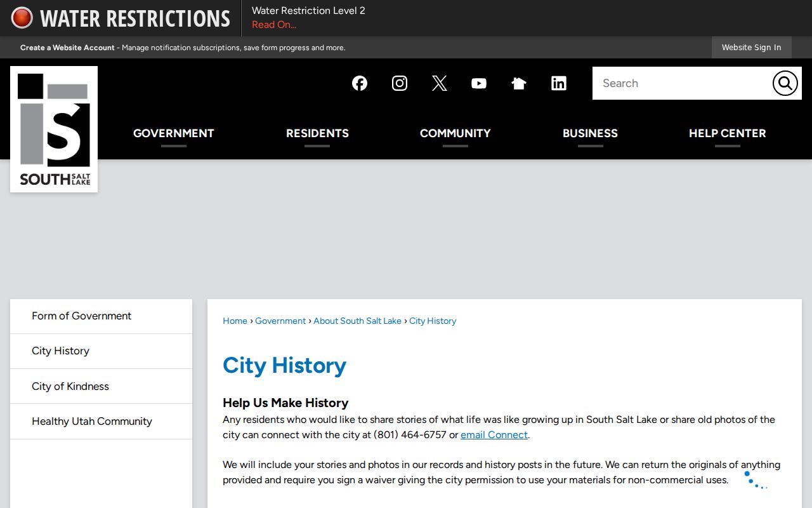812x508 pixels.
Task: Open the X (Twitter) icon
Action: [x=440, y=83]
